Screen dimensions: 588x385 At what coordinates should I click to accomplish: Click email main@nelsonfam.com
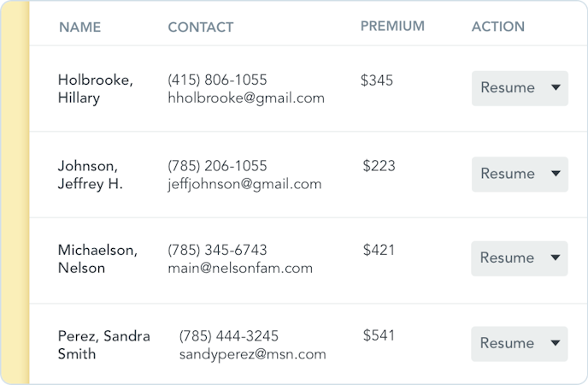(240, 268)
